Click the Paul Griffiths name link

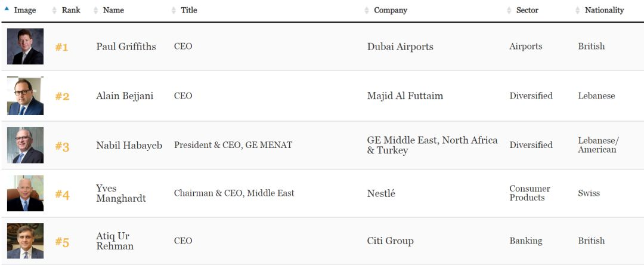126,47
